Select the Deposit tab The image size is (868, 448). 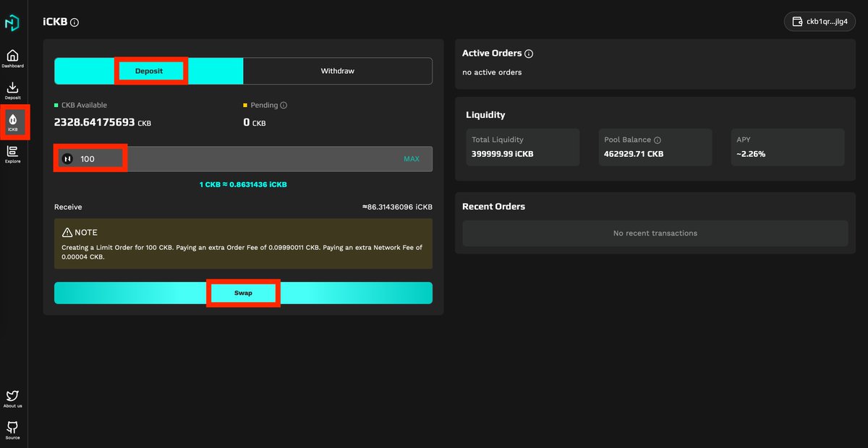click(150, 71)
